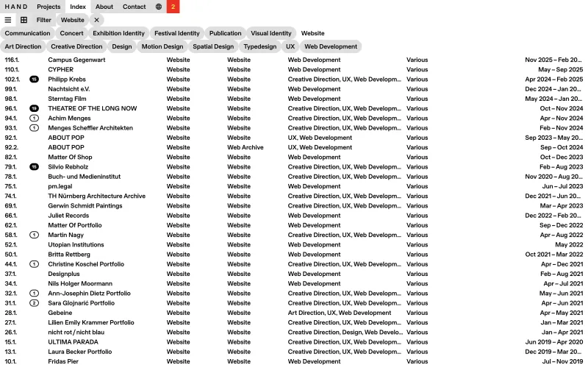Switch to list view icon
Image resolution: width=588 pixels, height=379 pixels.
(8, 20)
